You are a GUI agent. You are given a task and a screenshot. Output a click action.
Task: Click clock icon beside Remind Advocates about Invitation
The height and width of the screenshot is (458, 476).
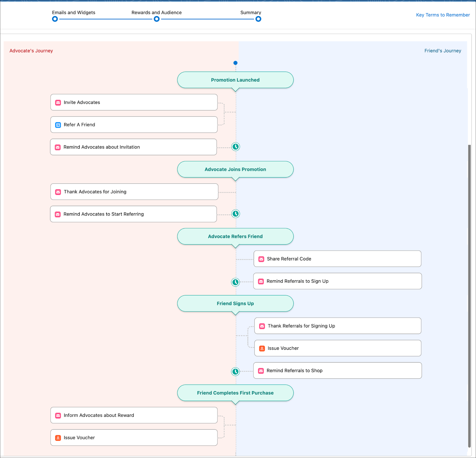[x=235, y=147]
